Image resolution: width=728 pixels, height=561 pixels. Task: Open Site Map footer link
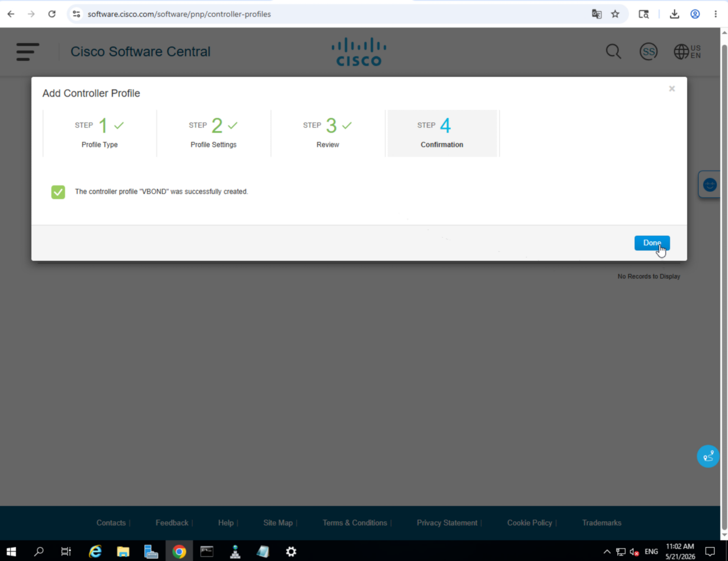[278, 523]
